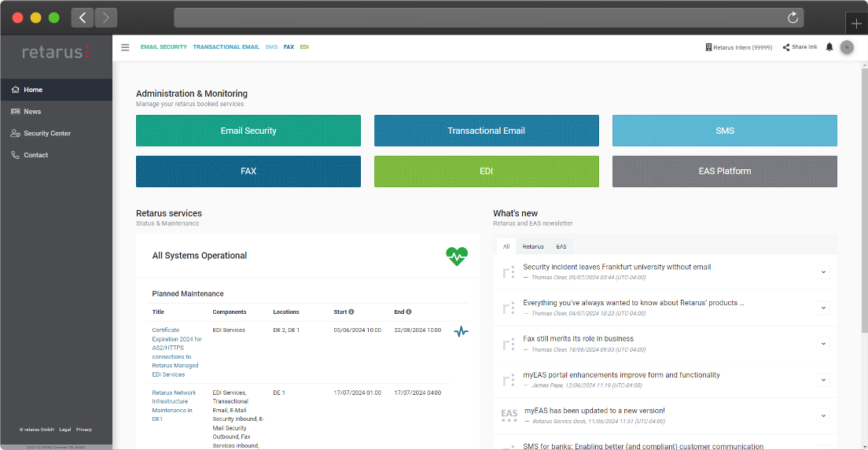Screen dimensions: 868x450
Task: Open the green EDI tile
Action: coord(487,172)
